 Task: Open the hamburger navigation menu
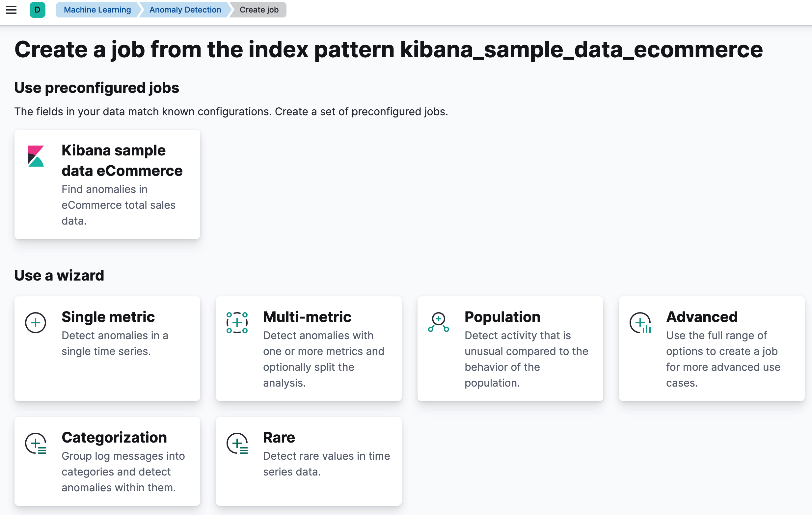[x=11, y=10]
